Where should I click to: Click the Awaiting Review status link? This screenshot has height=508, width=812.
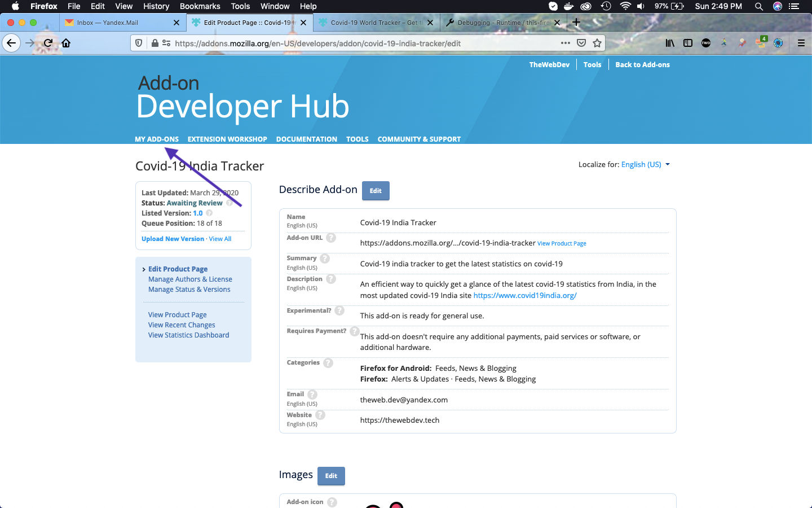(195, 203)
